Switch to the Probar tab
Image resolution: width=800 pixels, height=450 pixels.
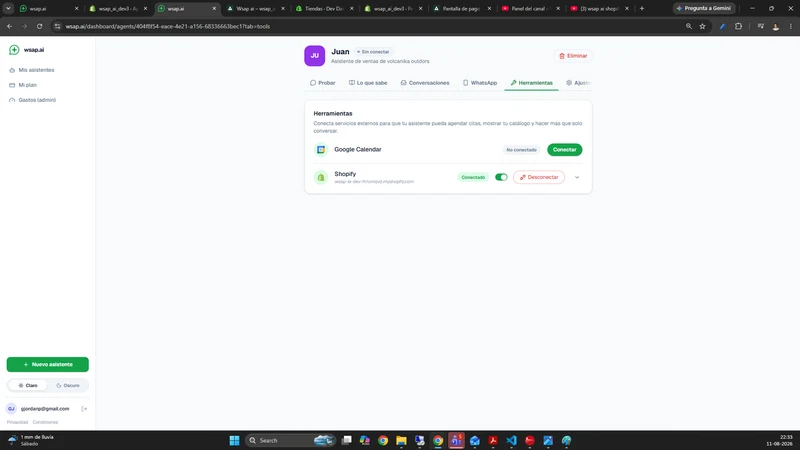(322, 83)
